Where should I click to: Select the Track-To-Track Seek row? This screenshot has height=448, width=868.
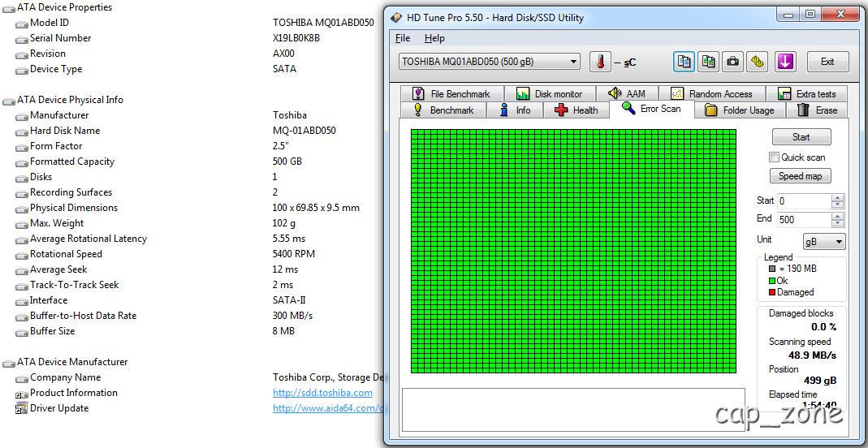(192, 285)
